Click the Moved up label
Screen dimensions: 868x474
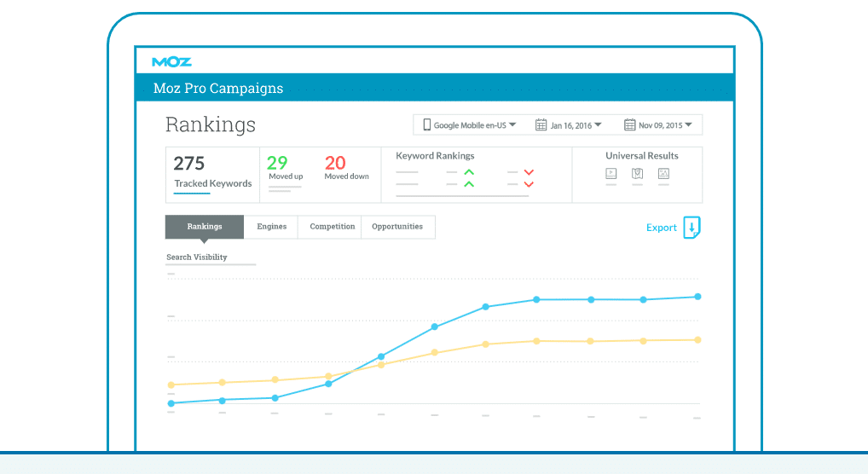click(x=286, y=176)
